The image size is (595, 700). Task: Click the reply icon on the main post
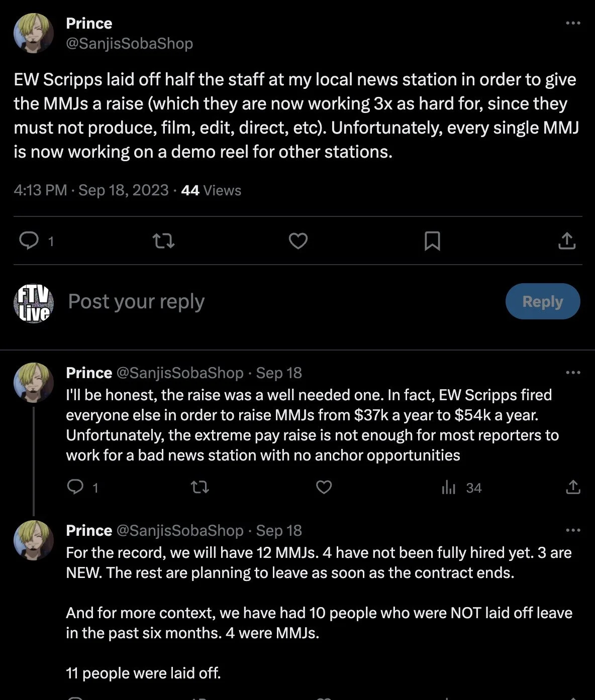click(x=29, y=241)
